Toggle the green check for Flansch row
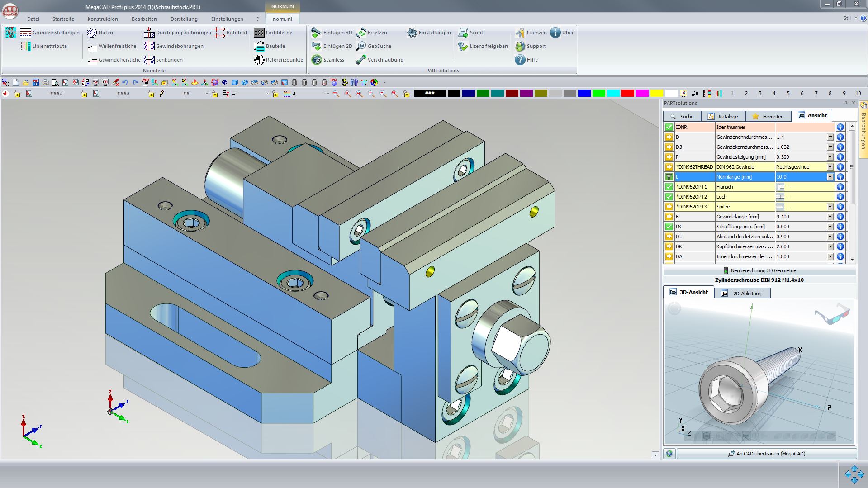Viewport: 868px width, 488px height. tap(669, 187)
